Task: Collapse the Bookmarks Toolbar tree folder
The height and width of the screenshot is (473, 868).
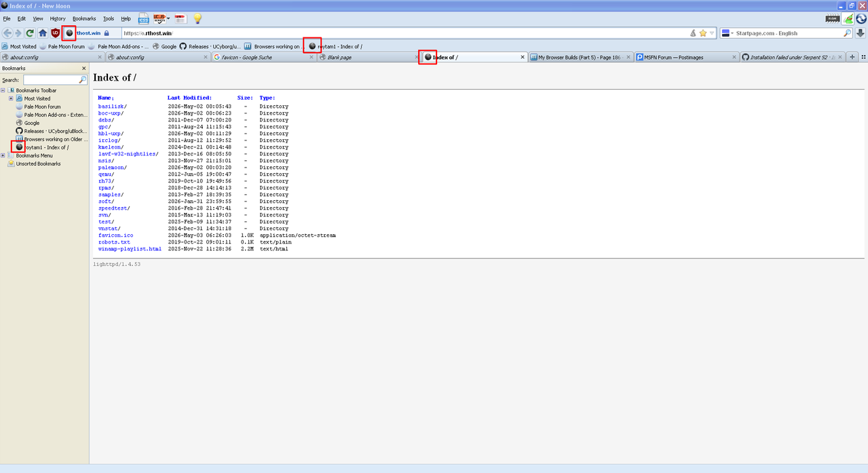Action: 3,90
